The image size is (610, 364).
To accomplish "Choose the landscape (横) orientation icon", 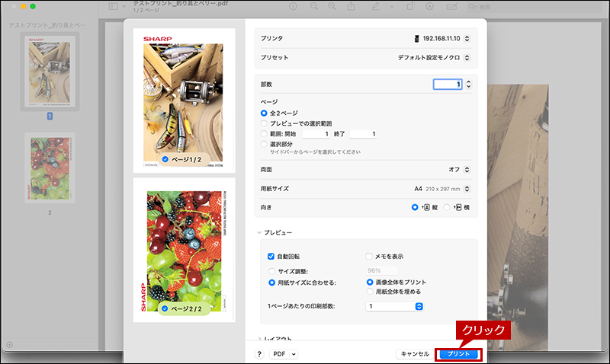I will tap(458, 207).
